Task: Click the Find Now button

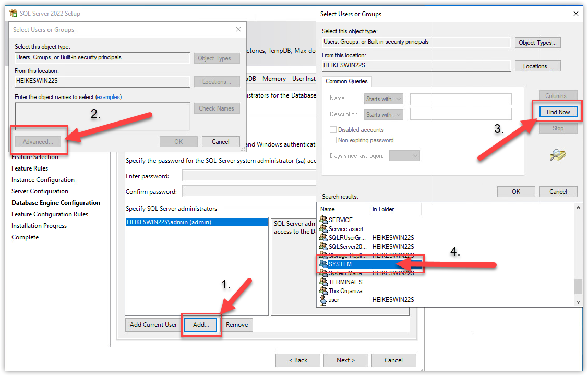Action: (558, 112)
